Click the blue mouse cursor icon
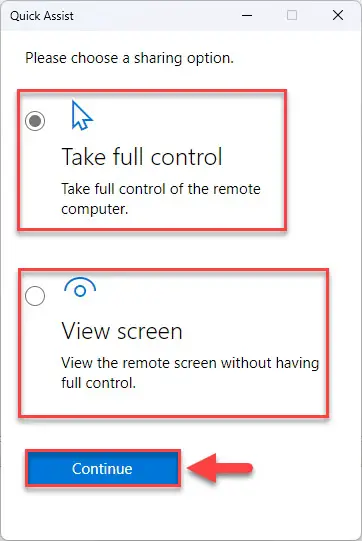The width and height of the screenshot is (362, 541). pos(82,115)
